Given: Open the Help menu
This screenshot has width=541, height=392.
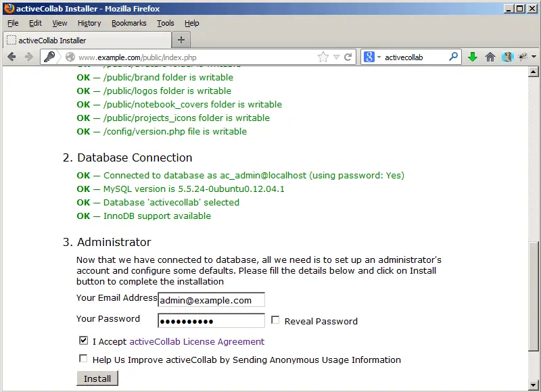Looking at the screenshot, I should point(192,23).
